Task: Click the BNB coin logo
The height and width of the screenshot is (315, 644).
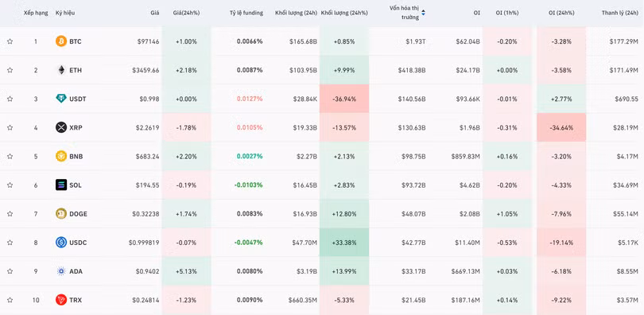Action: 61,157
